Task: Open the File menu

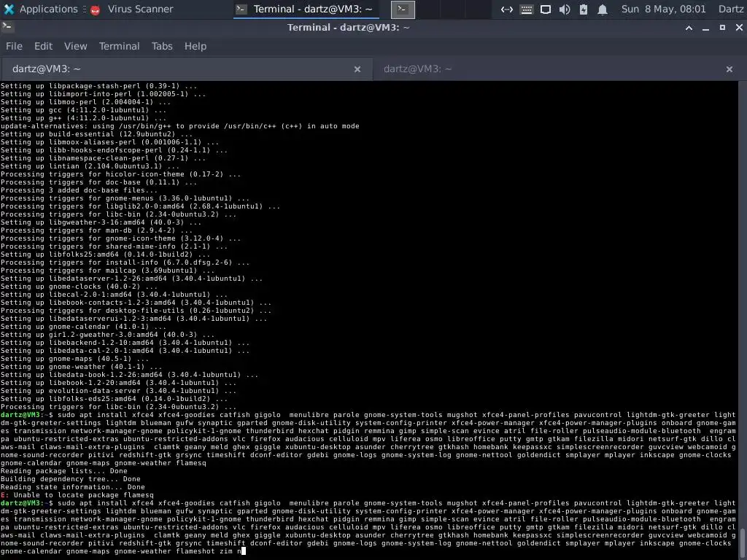Action: [x=14, y=46]
